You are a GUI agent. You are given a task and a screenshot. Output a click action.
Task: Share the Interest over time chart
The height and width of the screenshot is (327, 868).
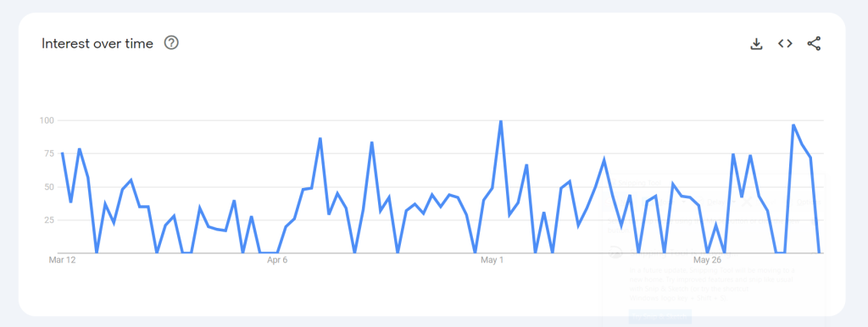(x=814, y=44)
